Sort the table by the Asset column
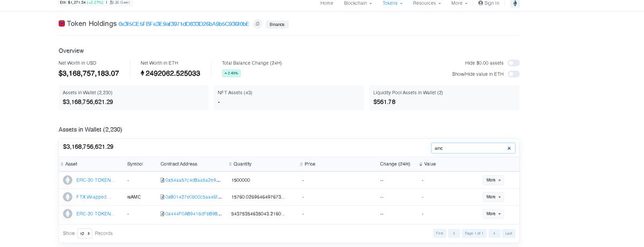Viewport: 644px width, 247px height. tap(69, 164)
